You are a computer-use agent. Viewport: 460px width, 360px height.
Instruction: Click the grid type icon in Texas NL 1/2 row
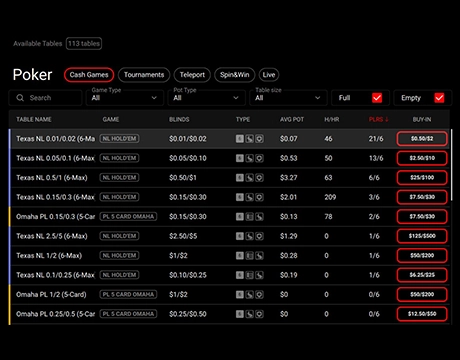coord(249,256)
